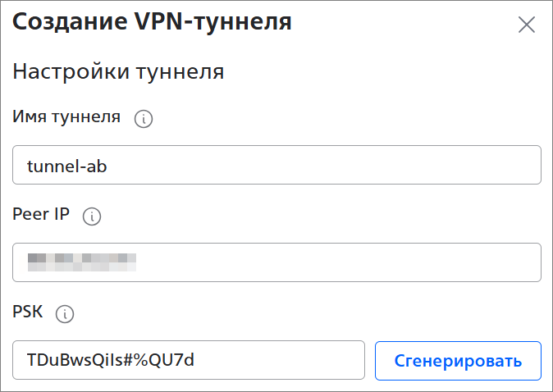The image size is (553, 392).
Task: Place cursor on the tunnel-ab text
Action: point(67,166)
